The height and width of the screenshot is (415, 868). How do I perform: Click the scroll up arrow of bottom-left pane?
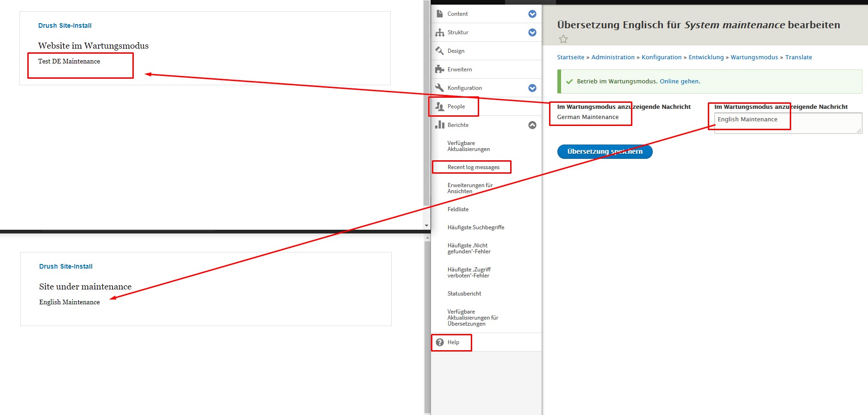(x=427, y=238)
